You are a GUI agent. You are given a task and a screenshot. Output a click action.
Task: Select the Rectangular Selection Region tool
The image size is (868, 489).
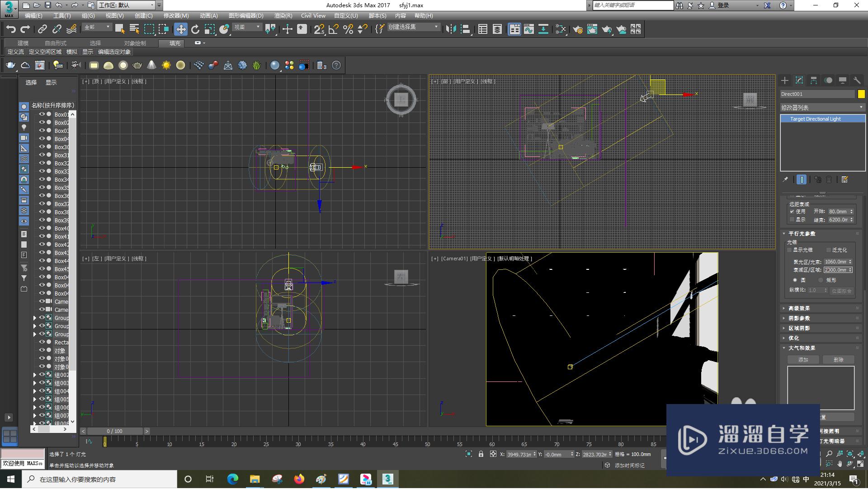click(149, 29)
